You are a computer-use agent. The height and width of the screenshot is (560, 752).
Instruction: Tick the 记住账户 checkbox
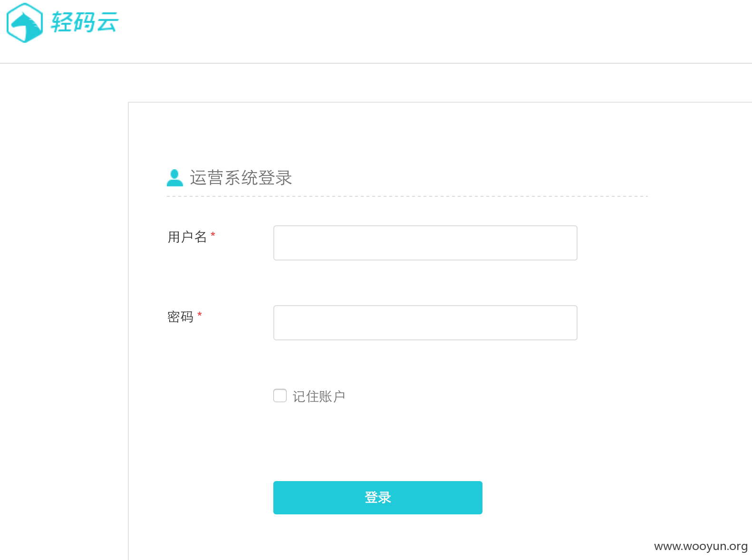coord(280,396)
